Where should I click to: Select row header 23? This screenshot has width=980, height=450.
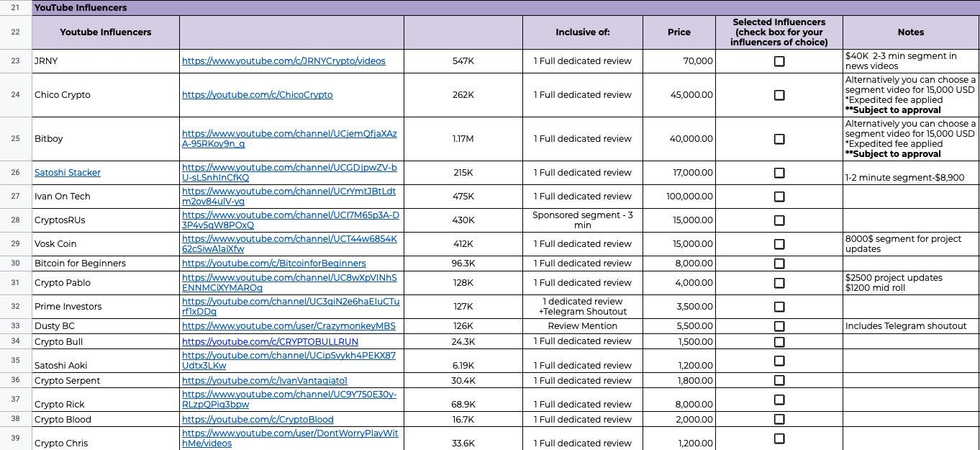pyautogui.click(x=16, y=61)
